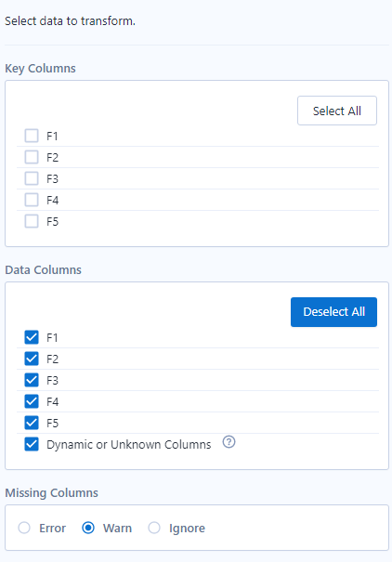Uncheck Dynamic or Unknown Columns checkbox
Image resolution: width=392 pixels, height=562 pixels.
pyautogui.click(x=32, y=444)
